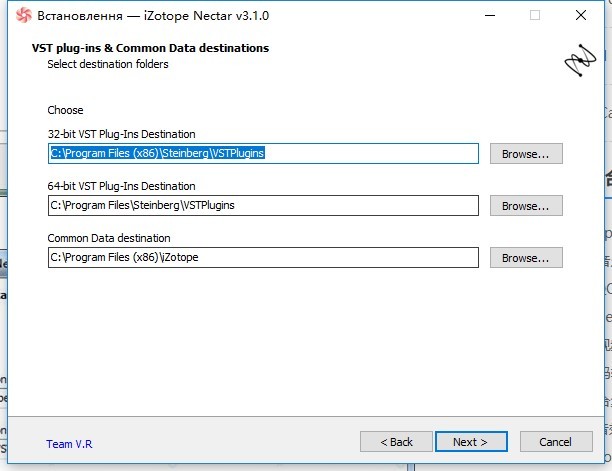This screenshot has height=471, width=612.
Task: Proceed by pressing Next
Action: pos(470,441)
